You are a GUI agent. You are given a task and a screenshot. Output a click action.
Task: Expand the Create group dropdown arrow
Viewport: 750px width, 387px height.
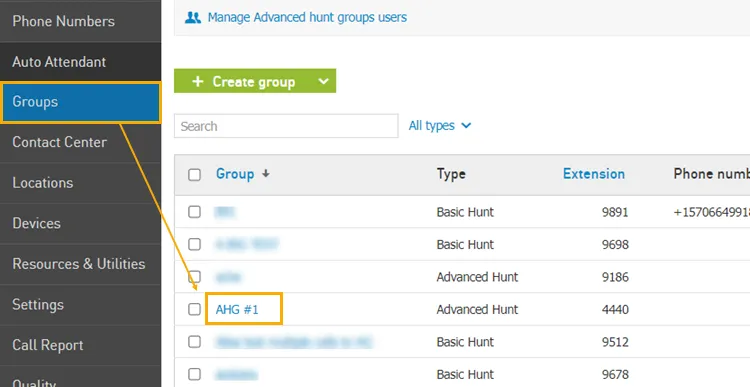coord(324,81)
